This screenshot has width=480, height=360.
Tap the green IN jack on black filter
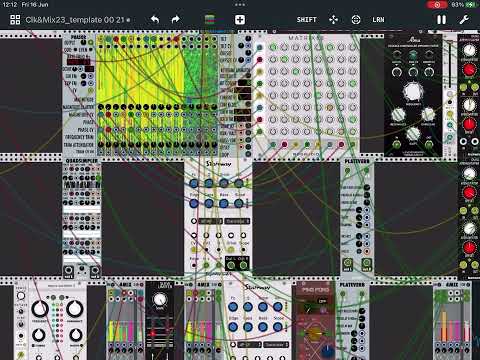pos(396,144)
